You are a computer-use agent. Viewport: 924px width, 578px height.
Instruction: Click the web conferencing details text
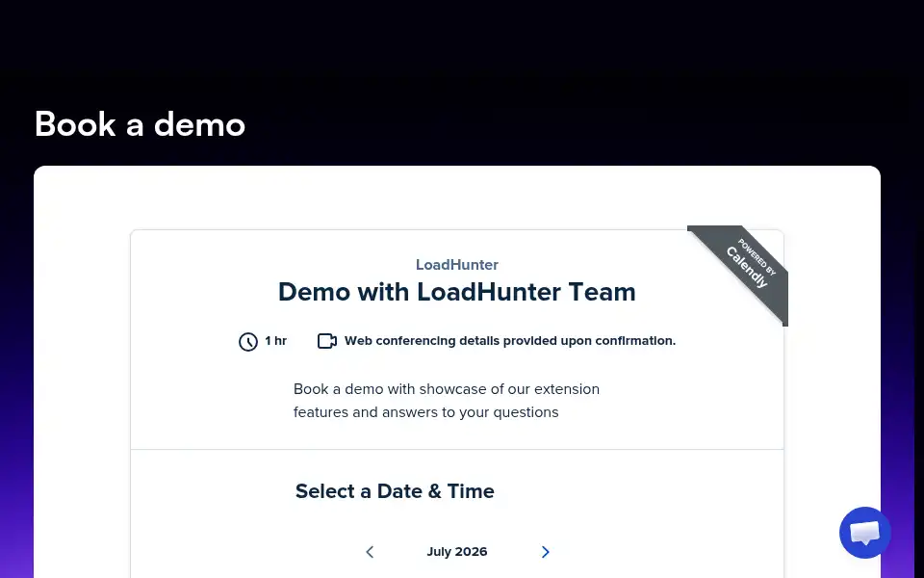pyautogui.click(x=510, y=341)
